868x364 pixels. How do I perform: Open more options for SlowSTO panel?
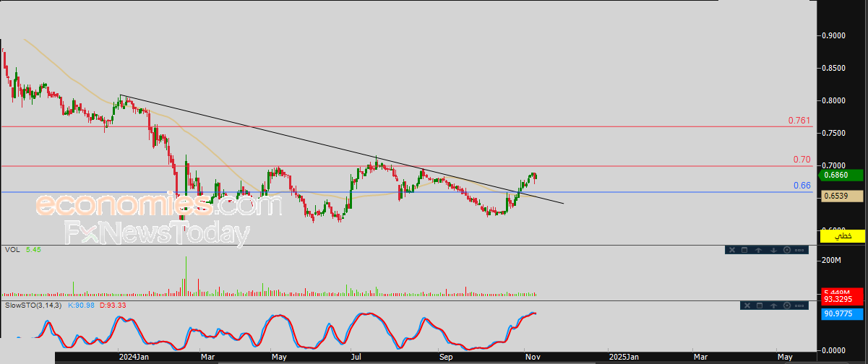[799, 305]
